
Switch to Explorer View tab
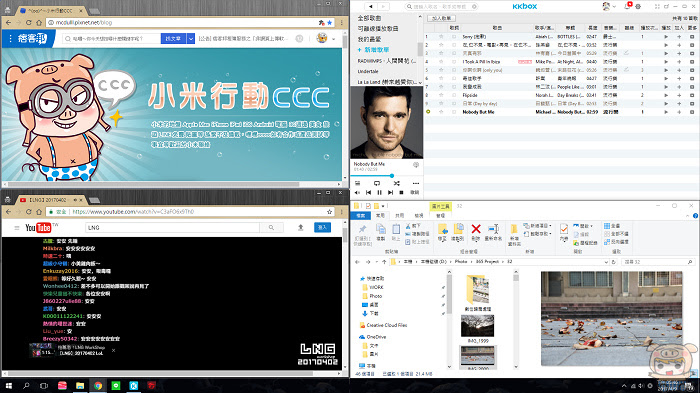418,215
